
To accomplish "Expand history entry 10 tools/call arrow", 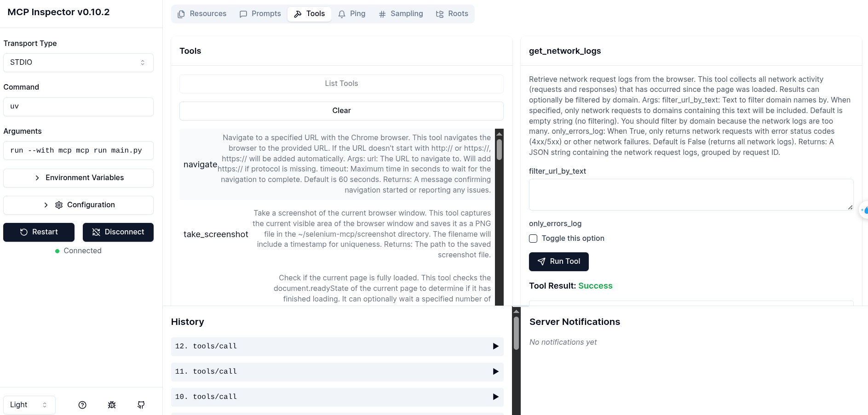I will (x=495, y=397).
